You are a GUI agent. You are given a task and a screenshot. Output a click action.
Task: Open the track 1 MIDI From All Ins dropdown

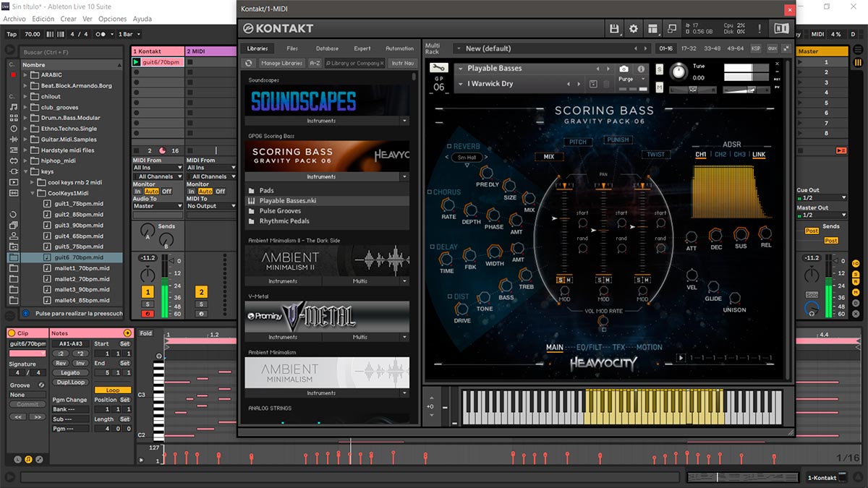(158, 168)
